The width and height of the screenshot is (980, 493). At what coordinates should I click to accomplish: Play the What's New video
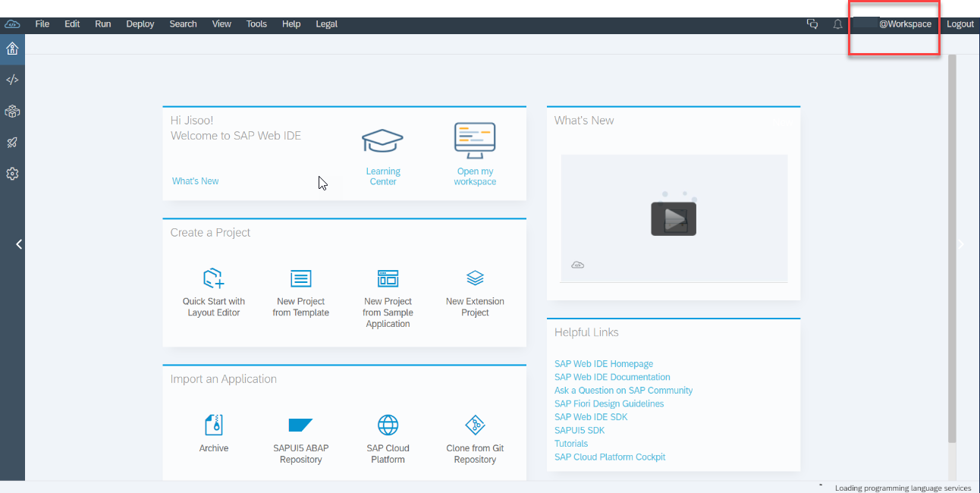[x=674, y=219]
